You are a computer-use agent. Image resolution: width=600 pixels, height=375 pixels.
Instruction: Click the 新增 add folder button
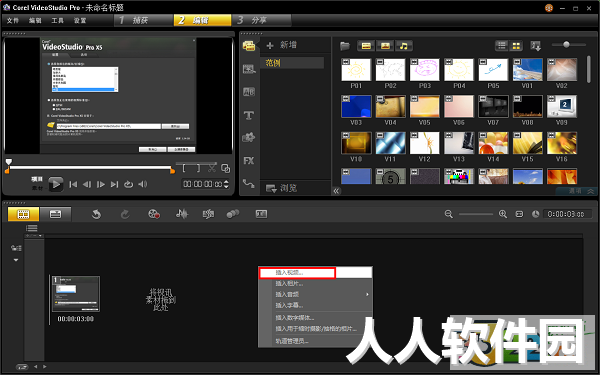[282, 45]
